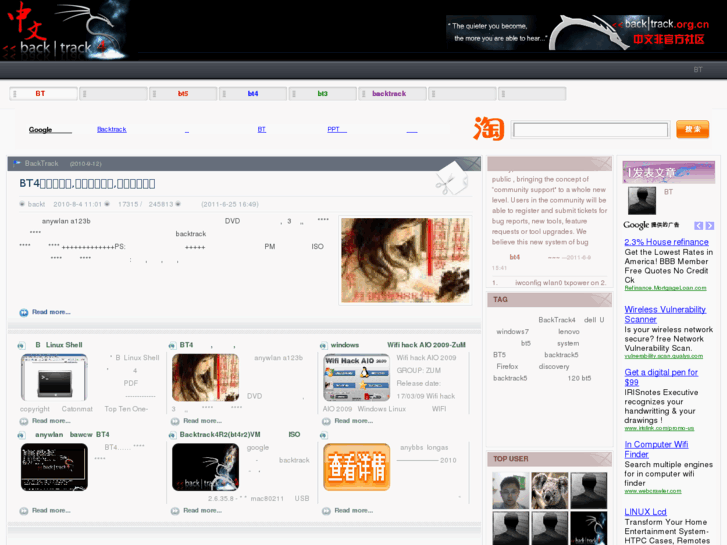This screenshot has width=727, height=545.
Task: Open the koala avatar in TOP USER
Action: [549, 491]
